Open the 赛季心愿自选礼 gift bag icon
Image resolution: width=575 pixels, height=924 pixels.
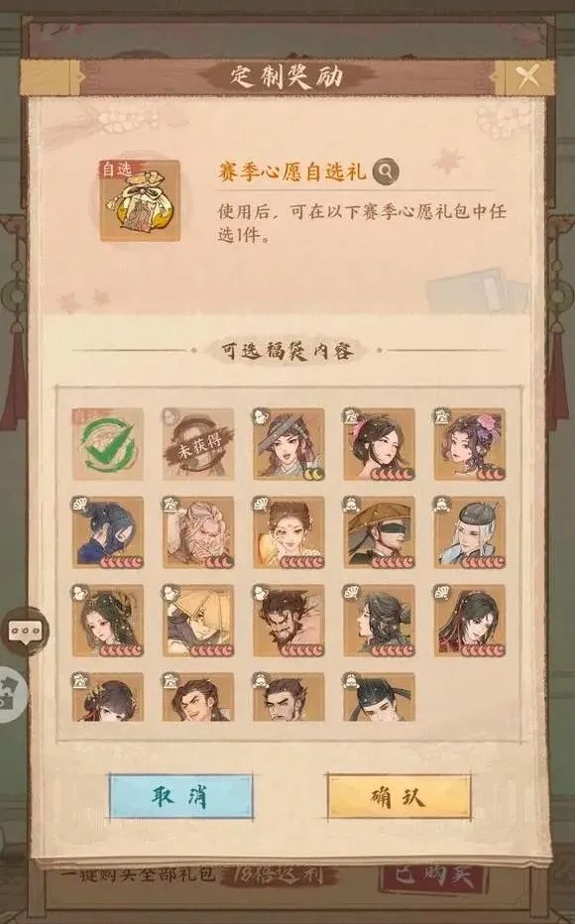pyautogui.click(x=140, y=200)
